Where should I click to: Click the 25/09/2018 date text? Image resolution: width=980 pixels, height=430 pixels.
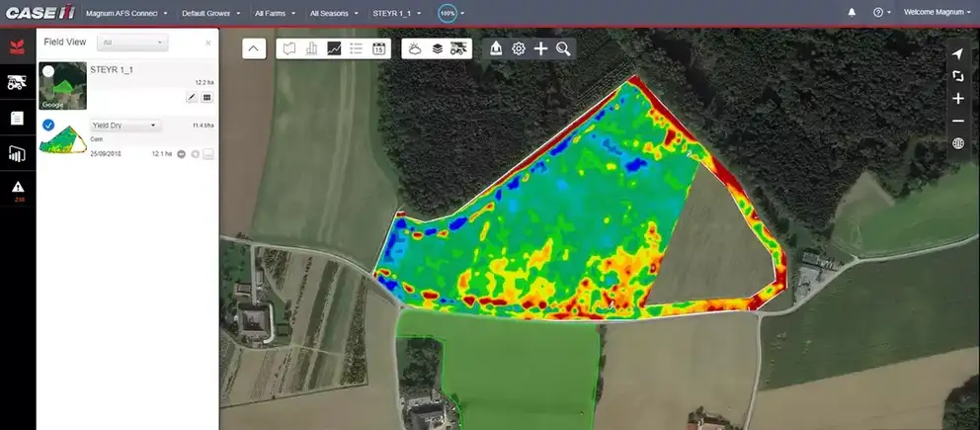tap(106, 154)
